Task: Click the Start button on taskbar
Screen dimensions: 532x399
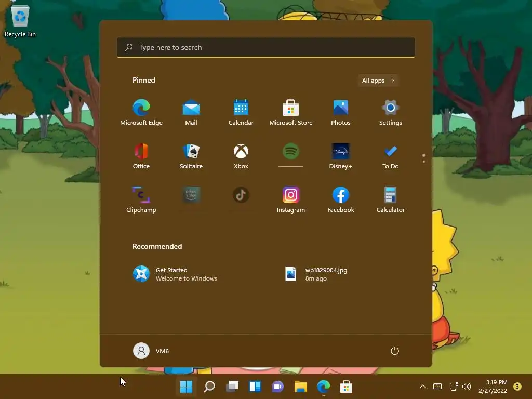Action: point(186,387)
